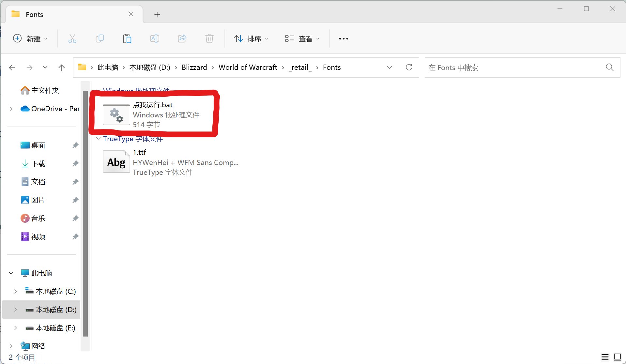Switch to details list view in status bar
The image size is (626, 364).
coord(605,357)
